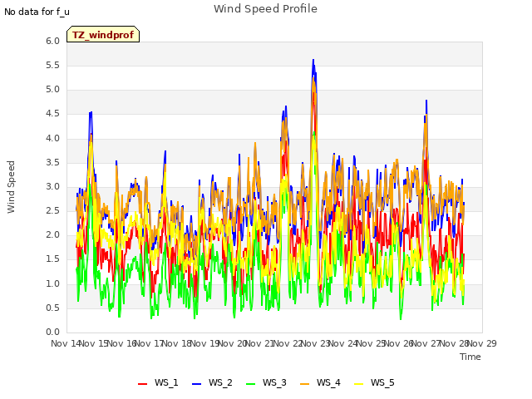The height and width of the screenshot is (399, 532).
Task: Click the TZ_windprof annotation label
Action: tap(103, 35)
